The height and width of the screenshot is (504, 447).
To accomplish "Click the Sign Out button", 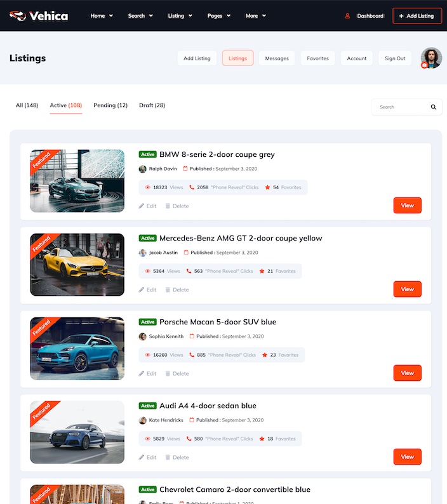I will point(395,58).
